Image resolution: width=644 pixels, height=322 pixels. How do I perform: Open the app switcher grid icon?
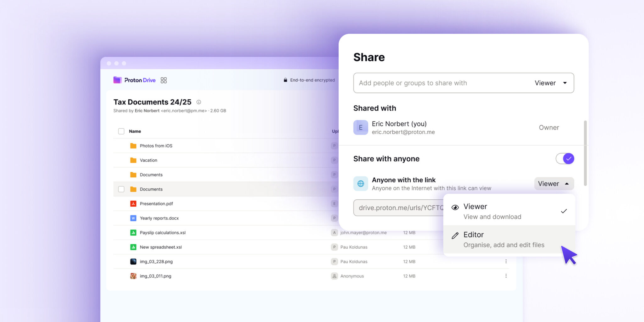coord(164,80)
